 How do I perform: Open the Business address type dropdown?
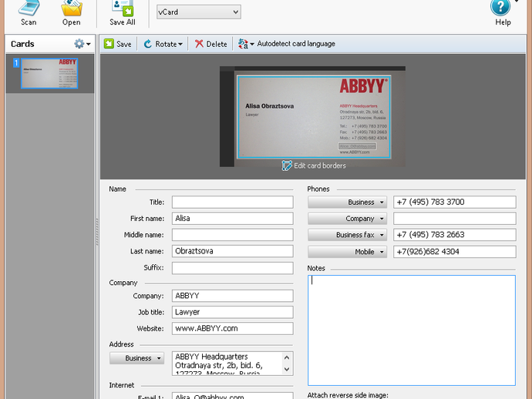(x=136, y=358)
